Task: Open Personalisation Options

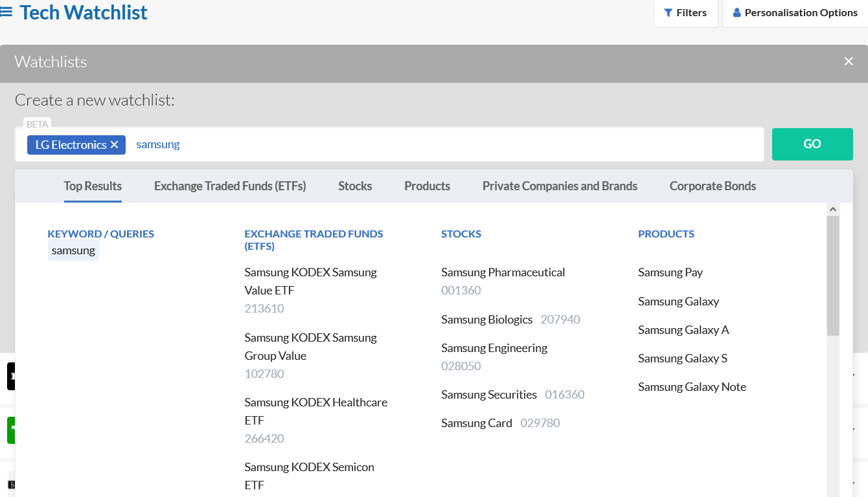Action: 795,13
